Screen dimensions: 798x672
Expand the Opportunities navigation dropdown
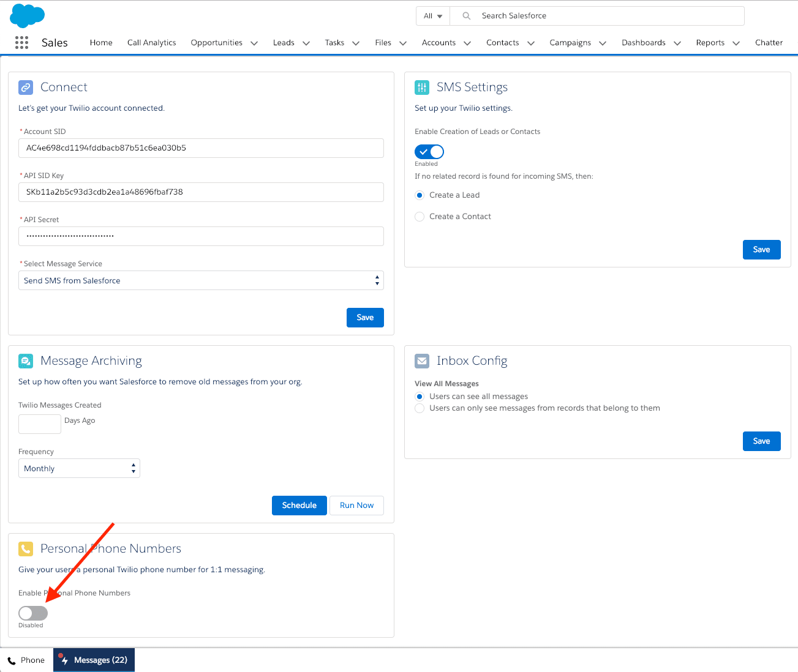pyautogui.click(x=254, y=43)
